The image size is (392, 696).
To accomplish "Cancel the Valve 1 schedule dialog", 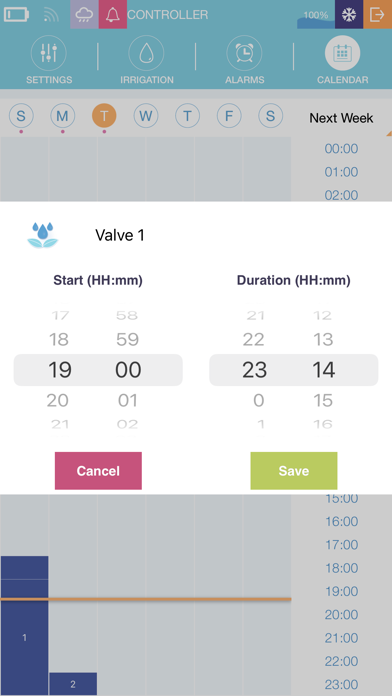I will (98, 471).
